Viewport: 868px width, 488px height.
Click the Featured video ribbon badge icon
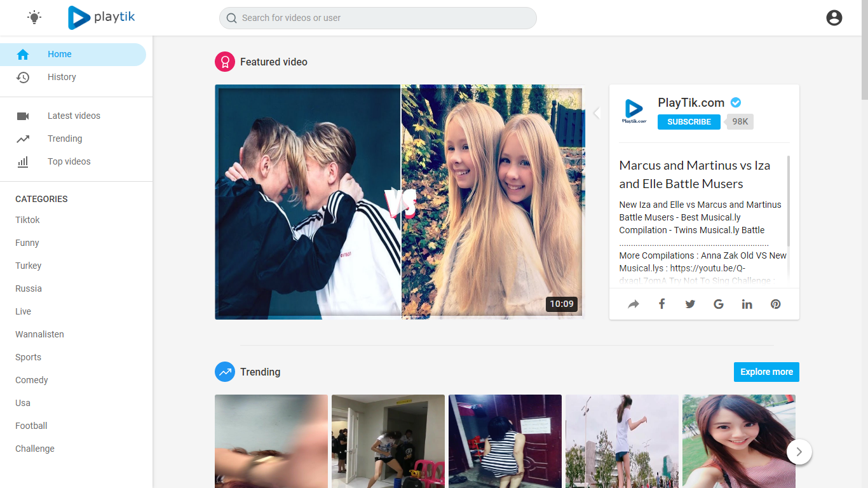(x=225, y=62)
